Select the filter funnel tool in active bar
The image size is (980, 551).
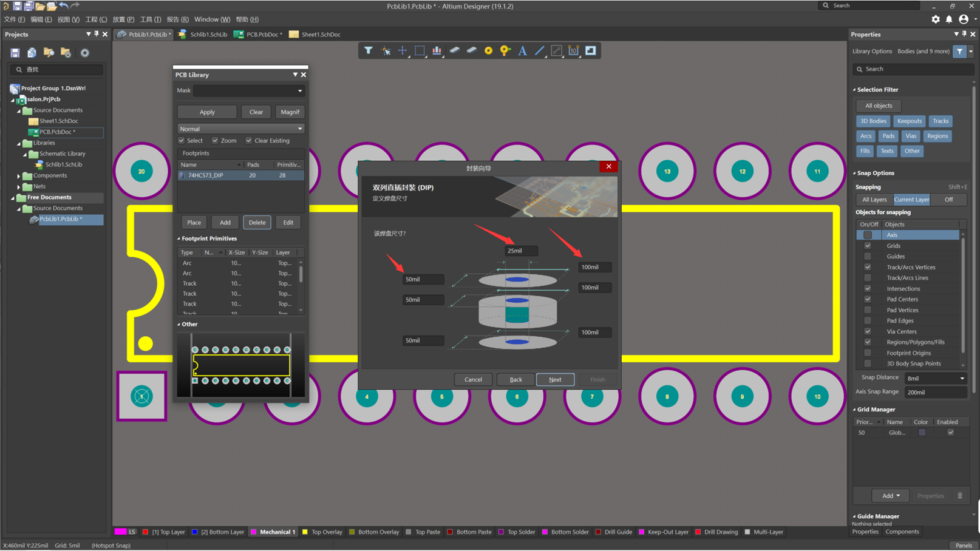pos(369,50)
